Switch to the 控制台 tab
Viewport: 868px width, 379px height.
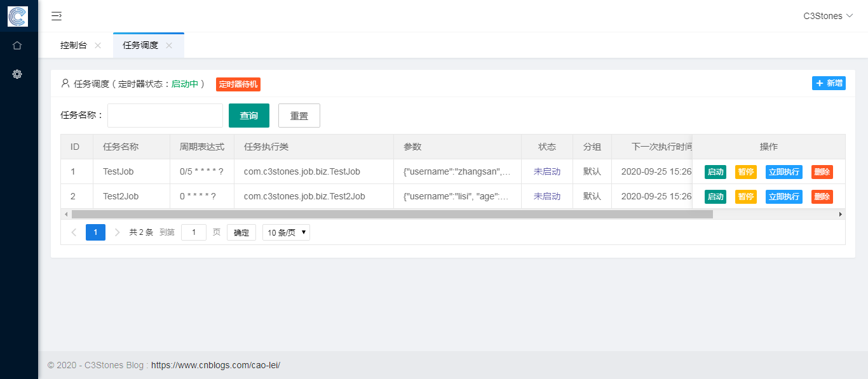(x=74, y=46)
